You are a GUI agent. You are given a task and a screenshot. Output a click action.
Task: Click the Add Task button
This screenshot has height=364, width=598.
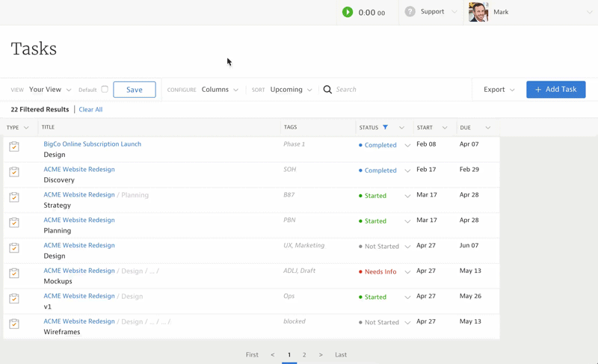[555, 90]
